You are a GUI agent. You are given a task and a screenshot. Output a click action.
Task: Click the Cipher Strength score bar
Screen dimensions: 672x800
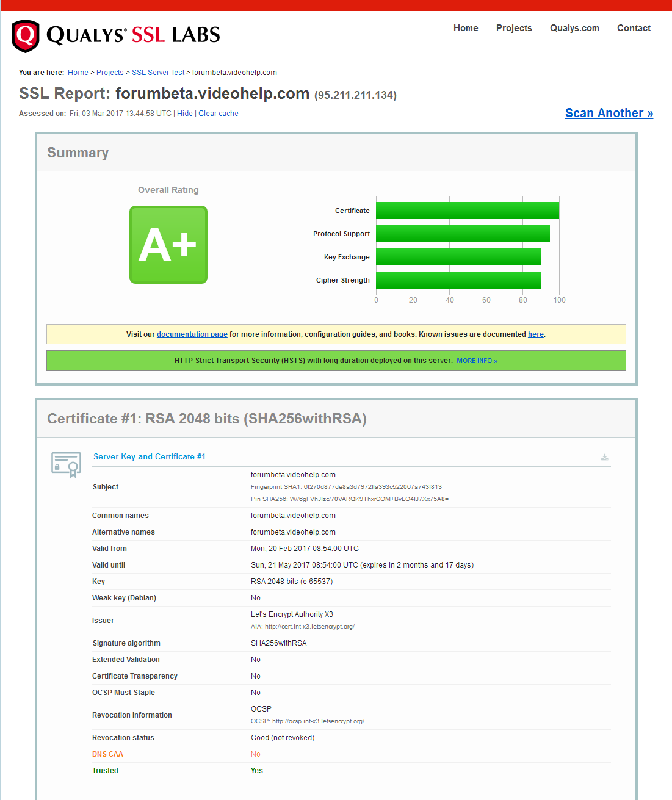pos(458,280)
